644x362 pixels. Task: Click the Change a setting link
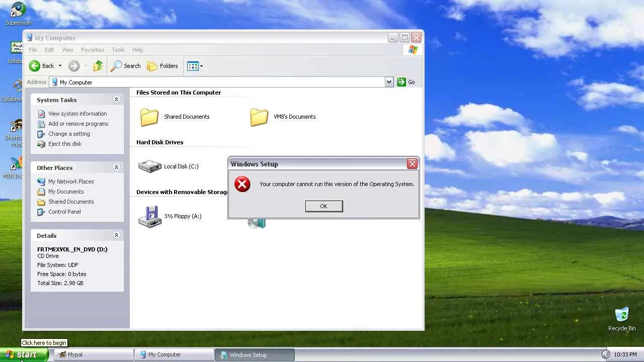coord(69,134)
